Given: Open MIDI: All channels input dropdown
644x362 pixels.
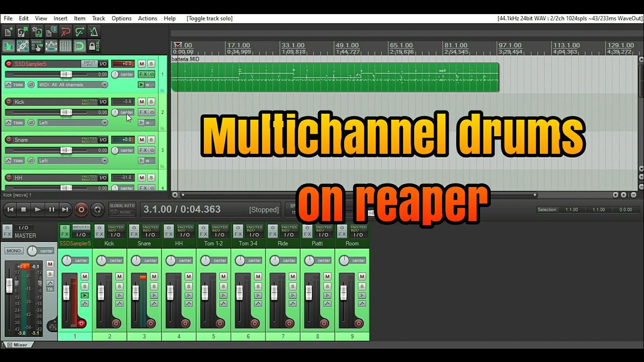Looking at the screenshot, I should (73, 85).
